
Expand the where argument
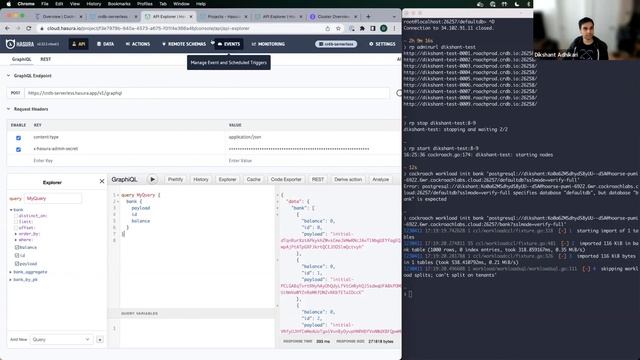coord(16,240)
